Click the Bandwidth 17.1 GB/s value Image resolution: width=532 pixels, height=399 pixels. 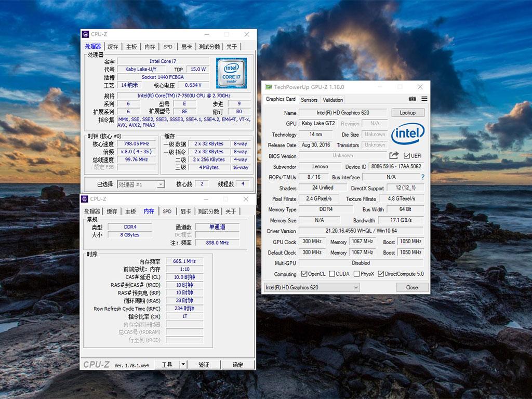coord(401,220)
